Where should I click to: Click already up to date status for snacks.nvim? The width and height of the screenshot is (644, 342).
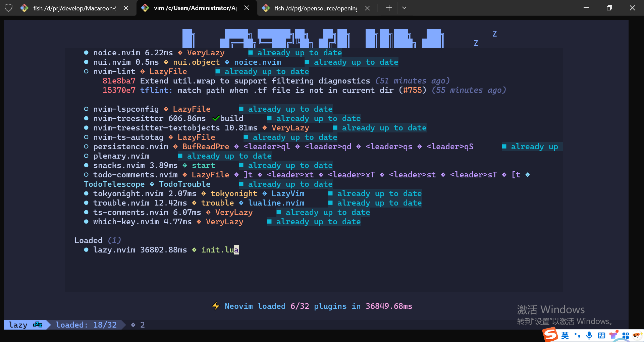click(x=286, y=165)
